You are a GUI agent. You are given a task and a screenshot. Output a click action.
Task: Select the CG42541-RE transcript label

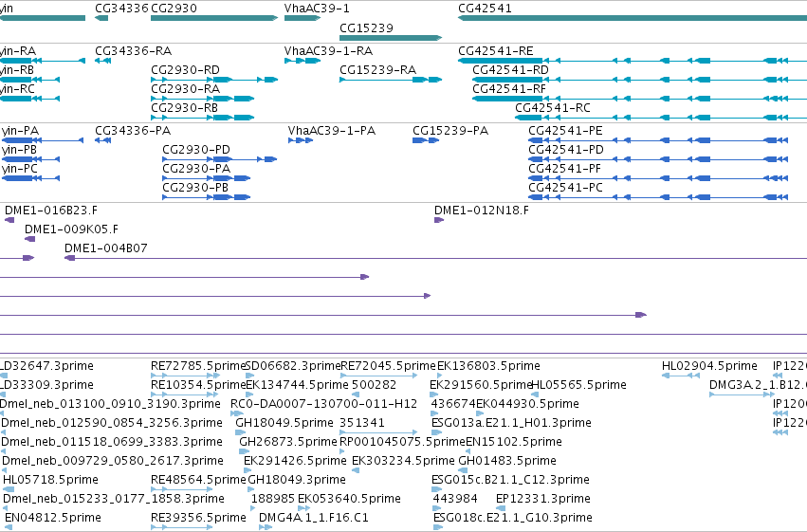(x=496, y=51)
